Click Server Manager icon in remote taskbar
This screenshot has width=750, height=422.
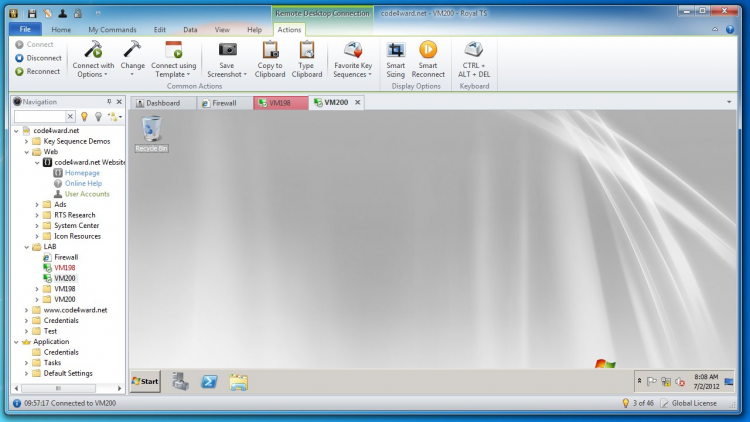180,382
